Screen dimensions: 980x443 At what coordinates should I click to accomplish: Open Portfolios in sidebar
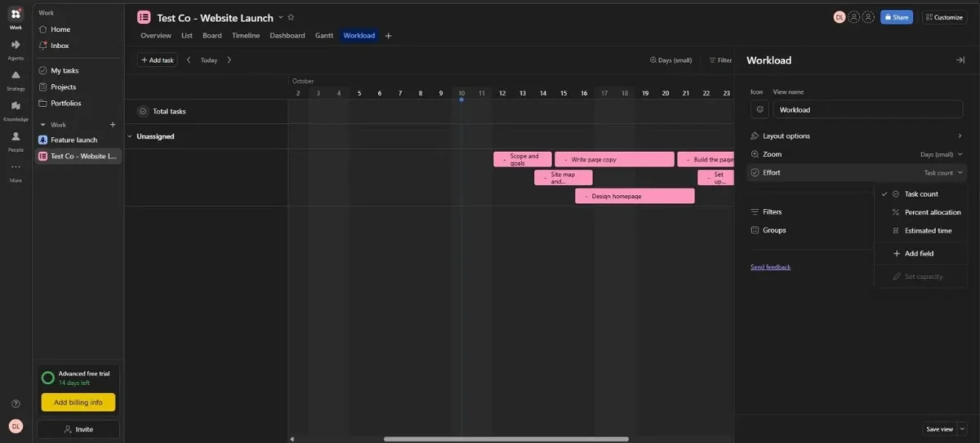pos(78,103)
